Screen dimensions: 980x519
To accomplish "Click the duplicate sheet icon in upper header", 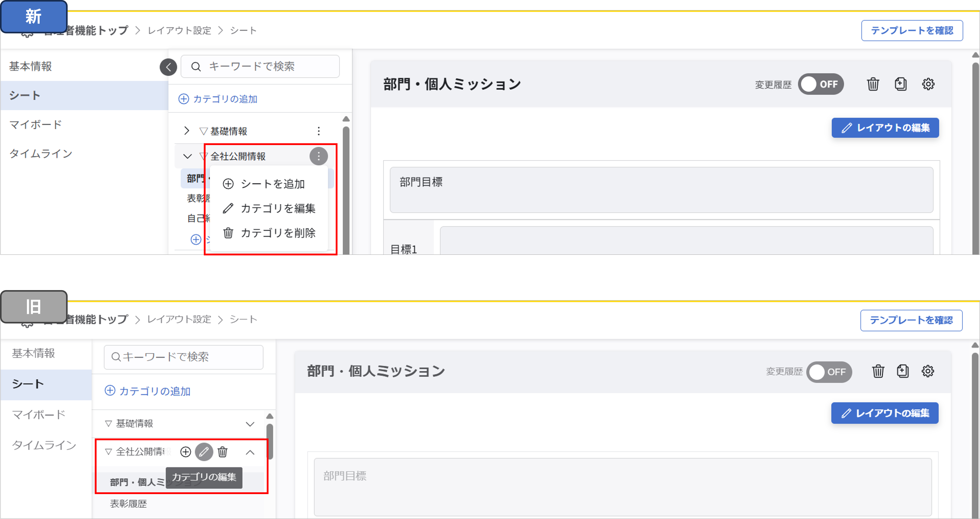I will click(x=900, y=84).
